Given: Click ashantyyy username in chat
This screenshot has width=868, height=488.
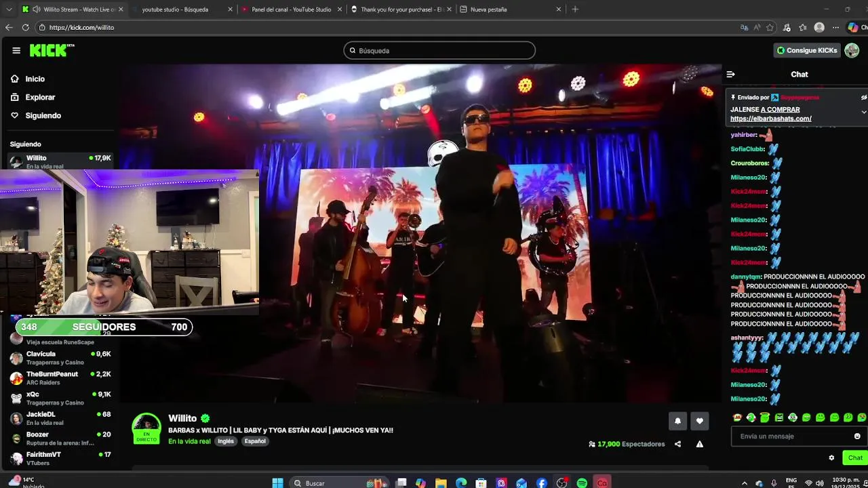Looking at the screenshot, I should (747, 338).
